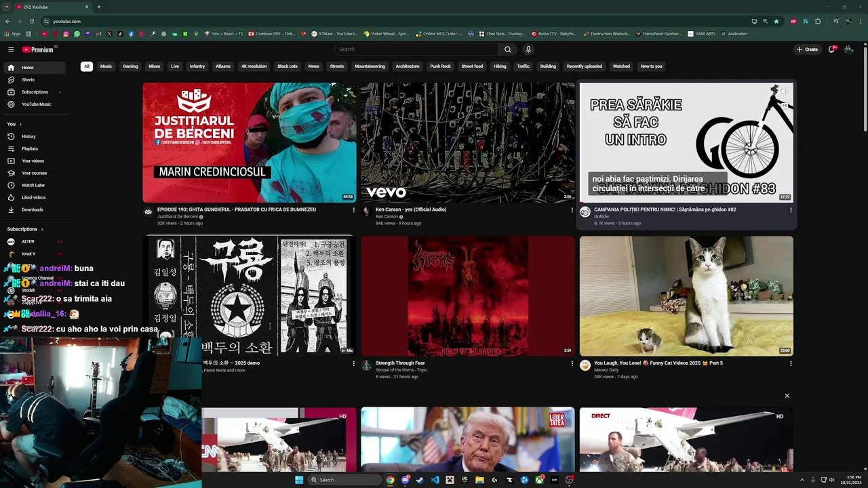868x488 pixels.
Task: Select the Recently uploaded filter chip
Action: [x=585, y=66]
